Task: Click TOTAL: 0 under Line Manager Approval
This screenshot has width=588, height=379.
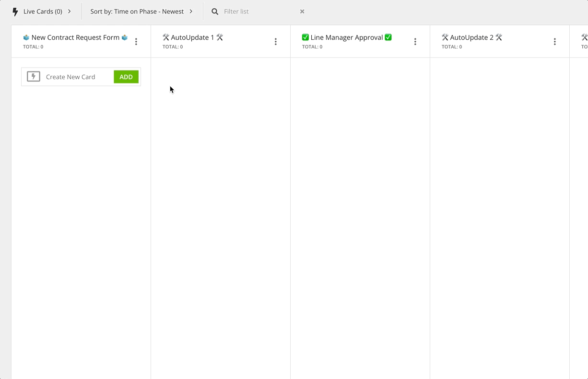Action: [x=312, y=47]
